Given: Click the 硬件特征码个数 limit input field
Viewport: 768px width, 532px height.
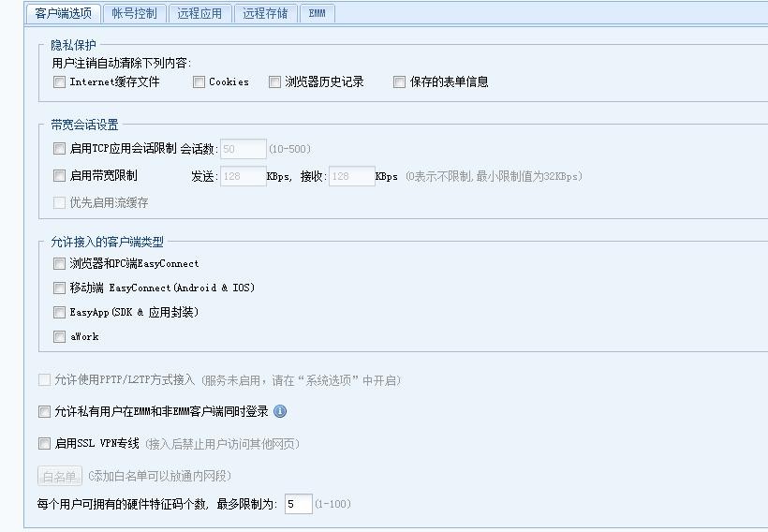Looking at the screenshot, I should click(x=298, y=504).
